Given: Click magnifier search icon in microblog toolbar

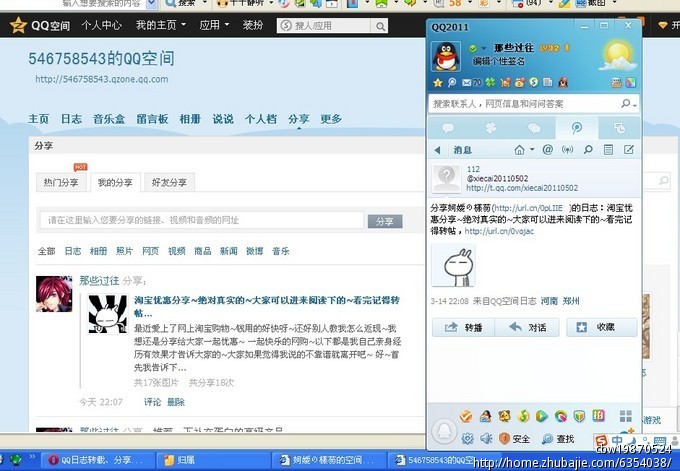Looking at the screenshot, I should point(588,150).
